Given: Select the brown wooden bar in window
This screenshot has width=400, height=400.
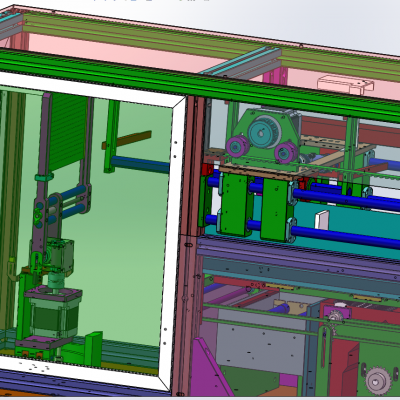Looking at the screenshot, I should click(127, 140).
